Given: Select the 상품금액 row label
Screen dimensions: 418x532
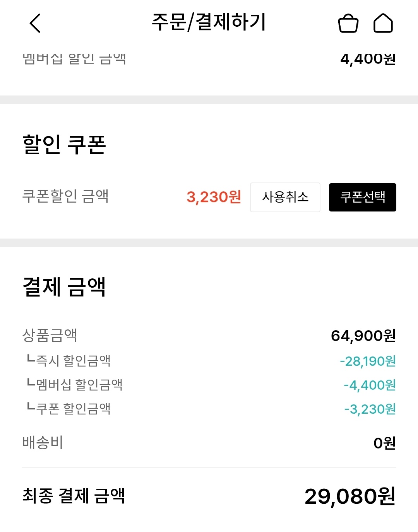Looking at the screenshot, I should 50,335.
